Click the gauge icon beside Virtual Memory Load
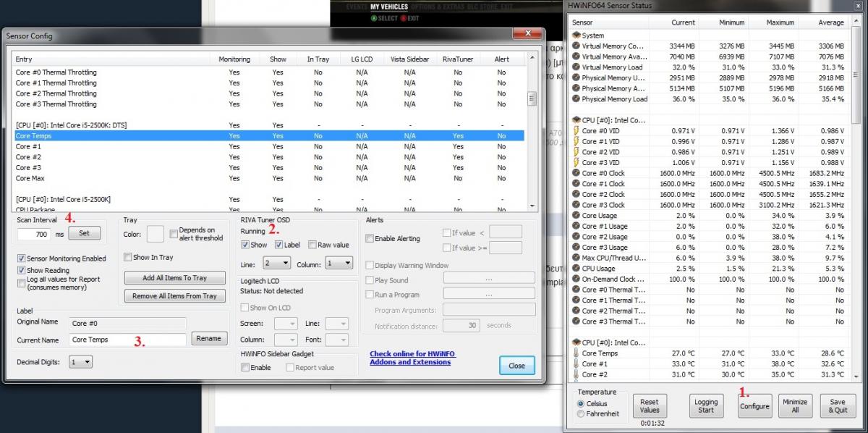This screenshot has height=433, width=868. point(576,67)
